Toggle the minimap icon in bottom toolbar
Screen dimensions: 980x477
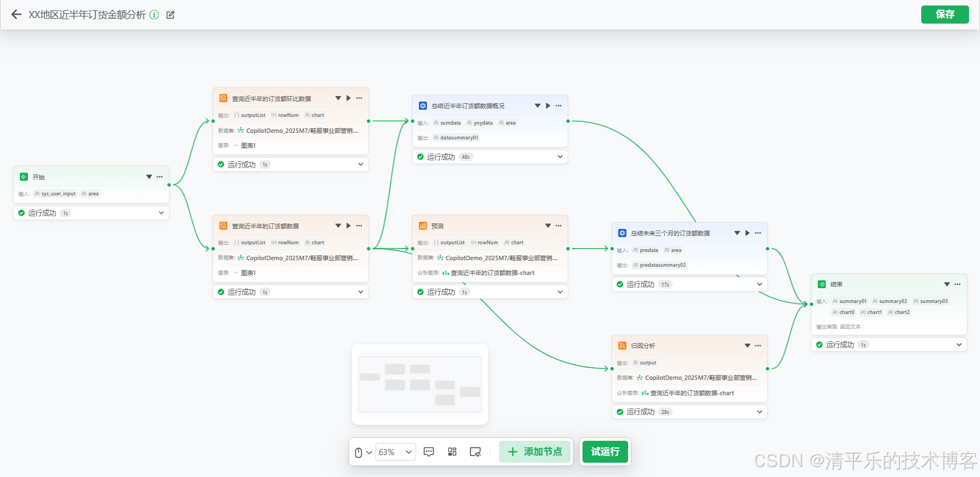pyautogui.click(x=475, y=452)
